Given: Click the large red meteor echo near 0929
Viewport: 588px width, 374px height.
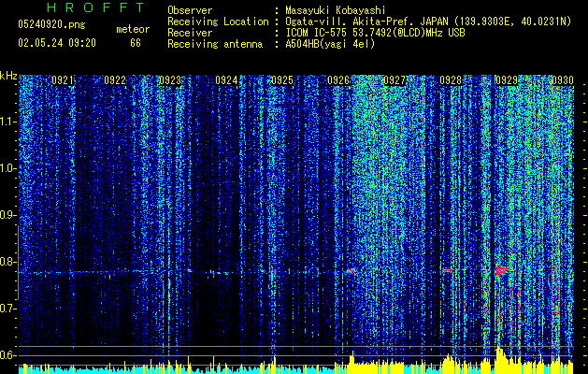Looking at the screenshot, I should point(501,270).
